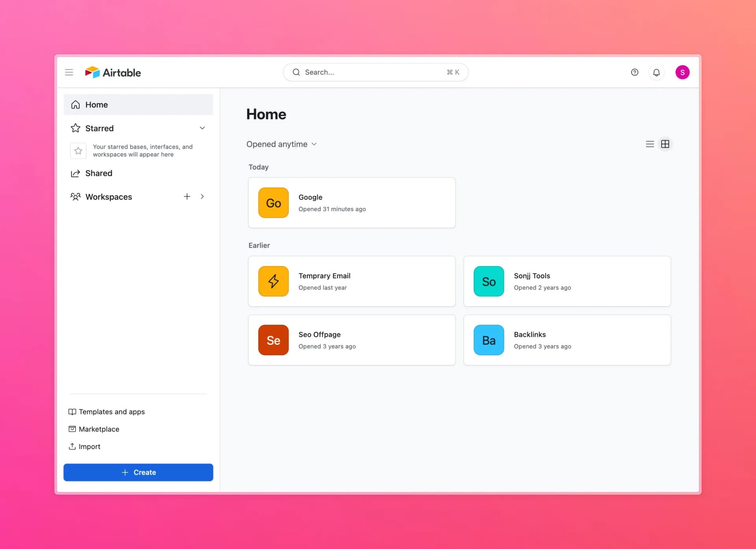Open the Import option

[x=89, y=446]
